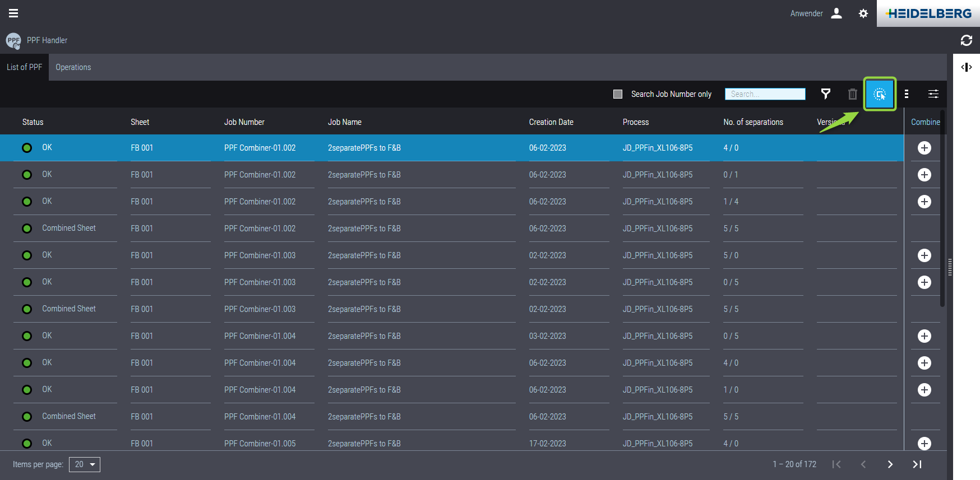The height and width of the screenshot is (480, 980).
Task: Click the trash delete icon
Action: (852, 94)
